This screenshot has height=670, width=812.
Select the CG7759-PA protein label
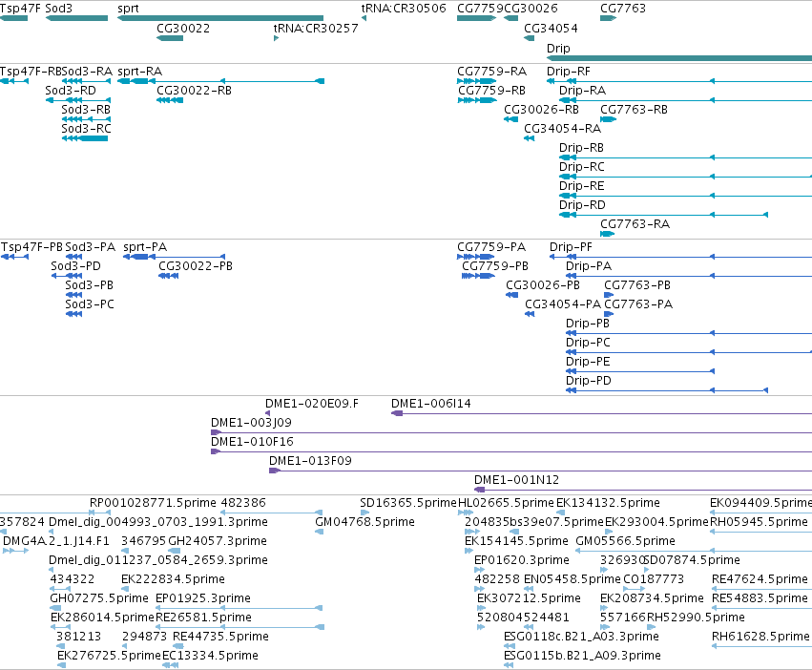[491, 247]
